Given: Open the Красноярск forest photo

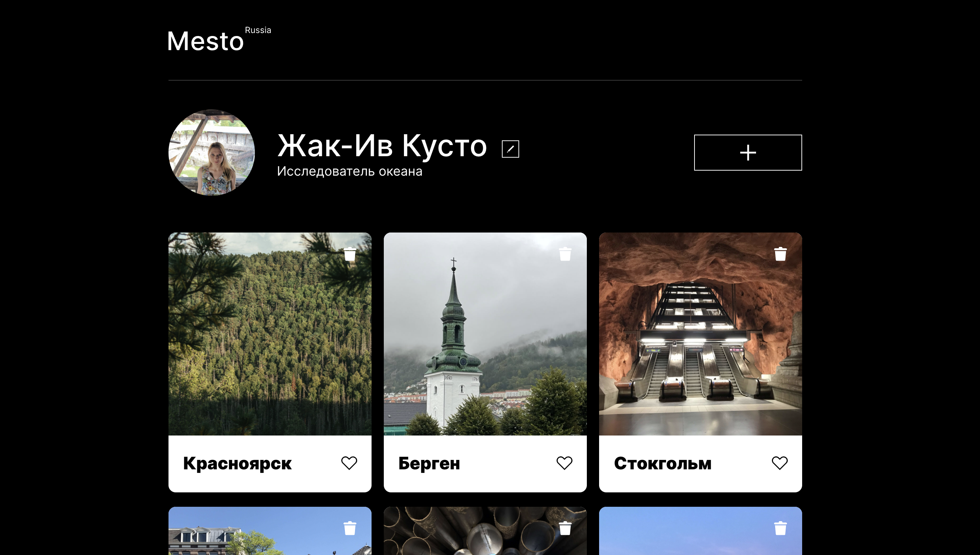Looking at the screenshot, I should [270, 334].
